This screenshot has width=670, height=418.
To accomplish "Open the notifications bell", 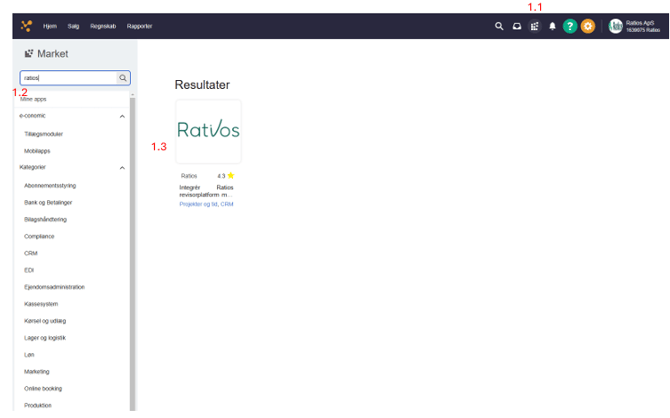I will tap(552, 26).
